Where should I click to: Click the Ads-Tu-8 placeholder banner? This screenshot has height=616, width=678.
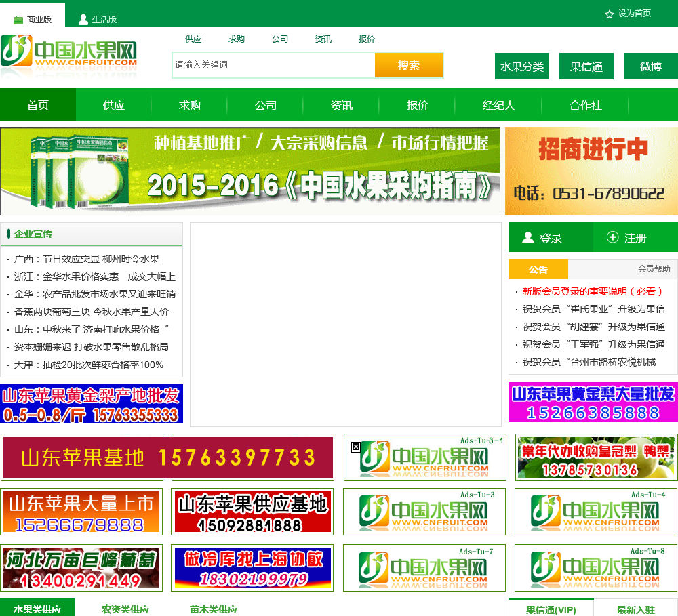[596, 568]
